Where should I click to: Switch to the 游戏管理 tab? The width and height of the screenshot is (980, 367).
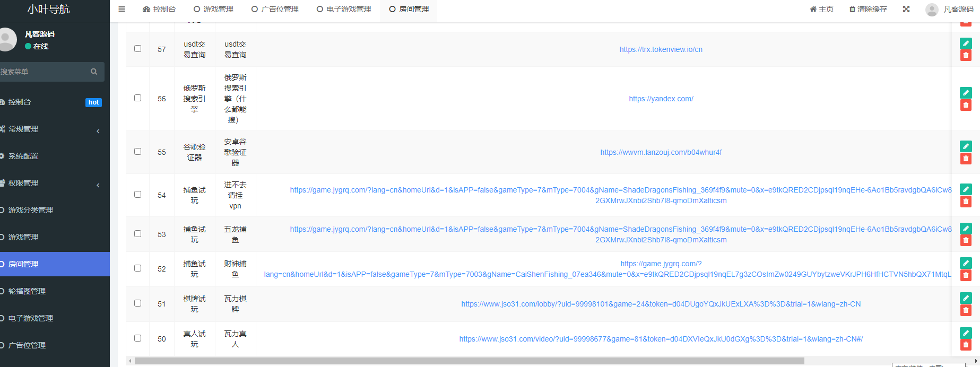pyautogui.click(x=213, y=9)
